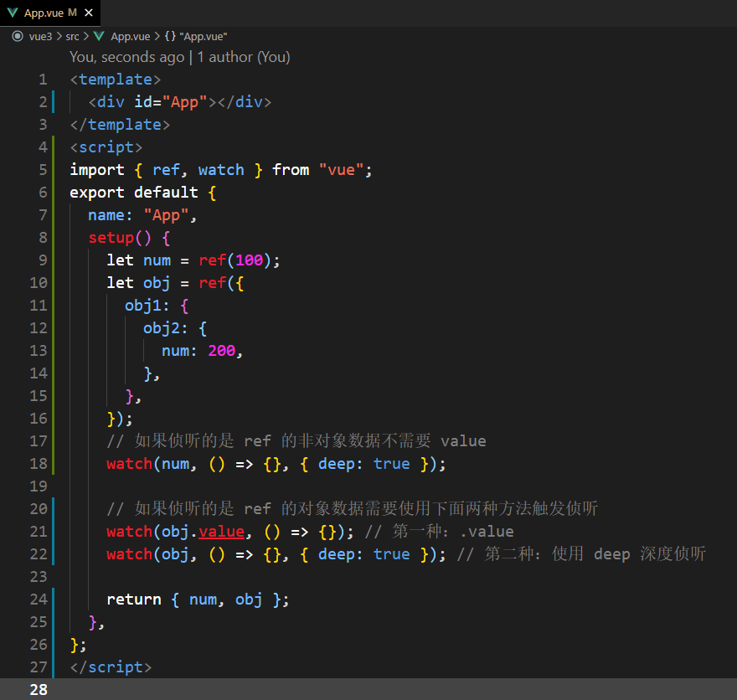This screenshot has height=700, width=737.
Task: Open the vue3 breadcrumb folder
Action: tap(40, 36)
